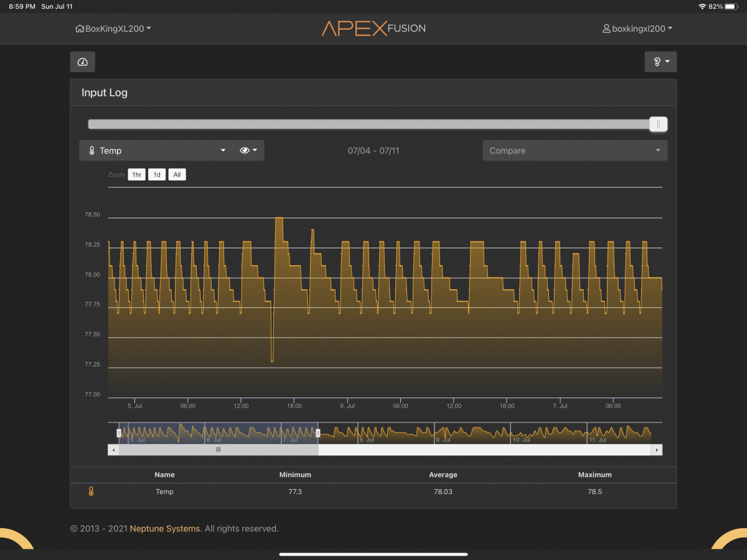Click the 77.25 y-axis label

pyautogui.click(x=92, y=364)
